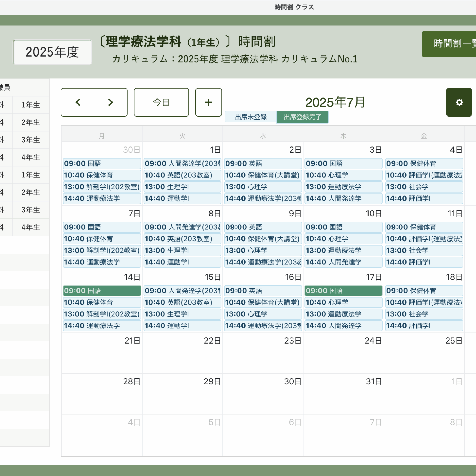Select second 3年生 row in sidebar

[31, 210]
